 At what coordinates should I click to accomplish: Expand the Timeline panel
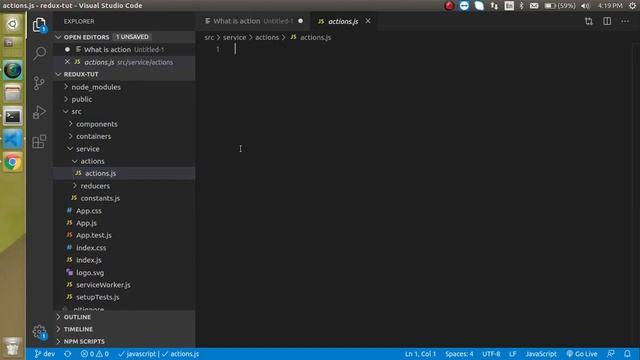click(x=124, y=329)
